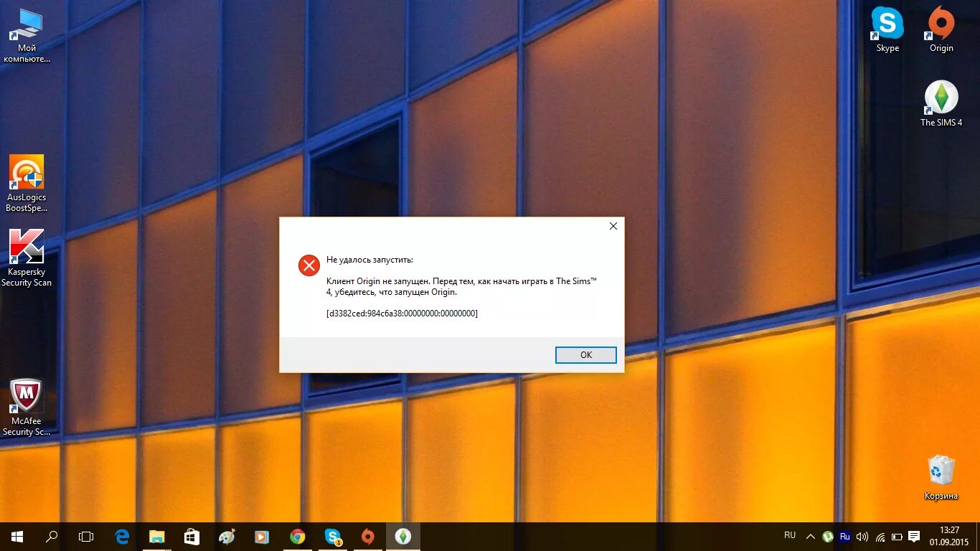Select the McAfee Security Scan desktop shortcut
The width and height of the screenshot is (980, 551).
pos(27,408)
